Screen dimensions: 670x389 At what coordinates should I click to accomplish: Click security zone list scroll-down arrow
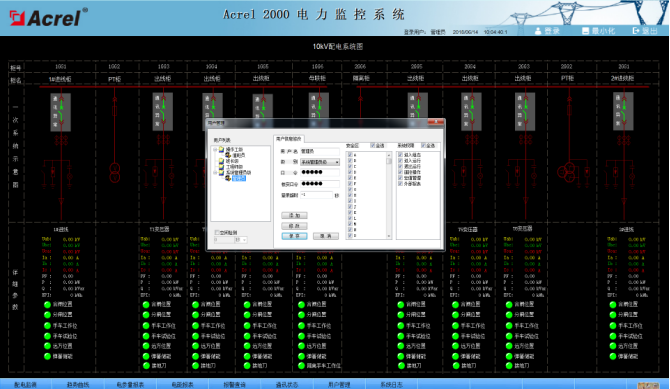(x=389, y=236)
